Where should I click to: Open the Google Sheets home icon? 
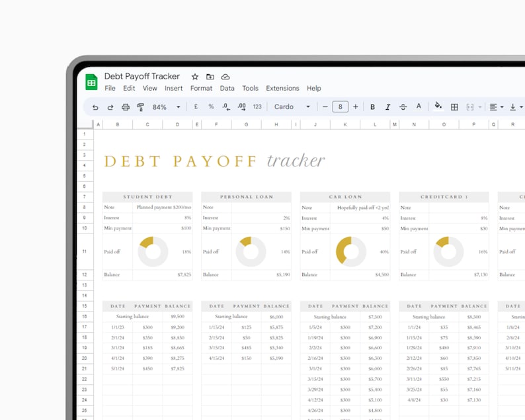[91, 82]
